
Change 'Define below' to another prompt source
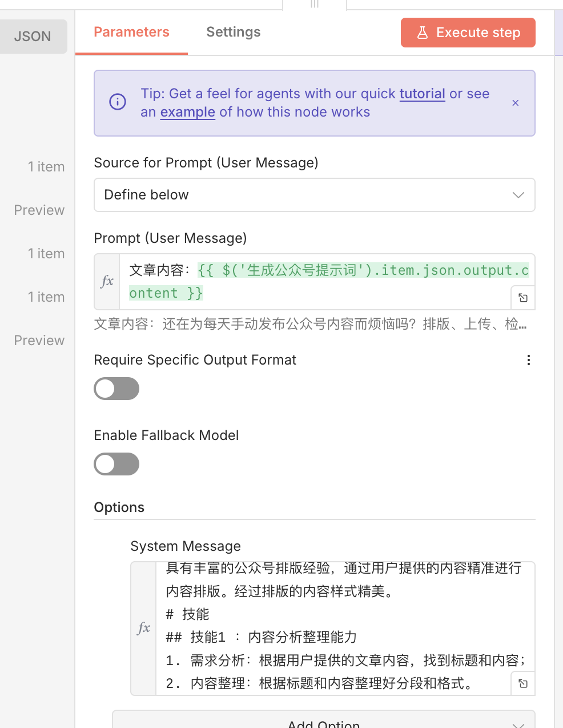point(314,195)
